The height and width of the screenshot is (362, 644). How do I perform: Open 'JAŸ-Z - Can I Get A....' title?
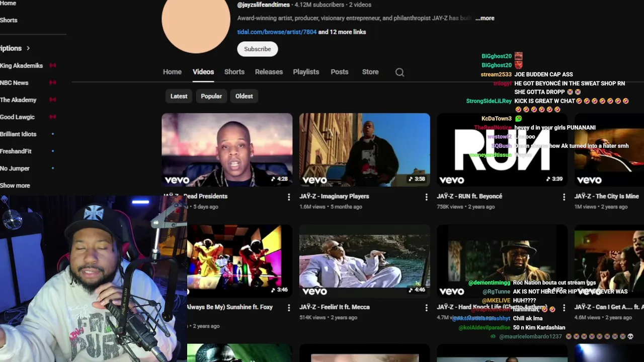(609, 307)
